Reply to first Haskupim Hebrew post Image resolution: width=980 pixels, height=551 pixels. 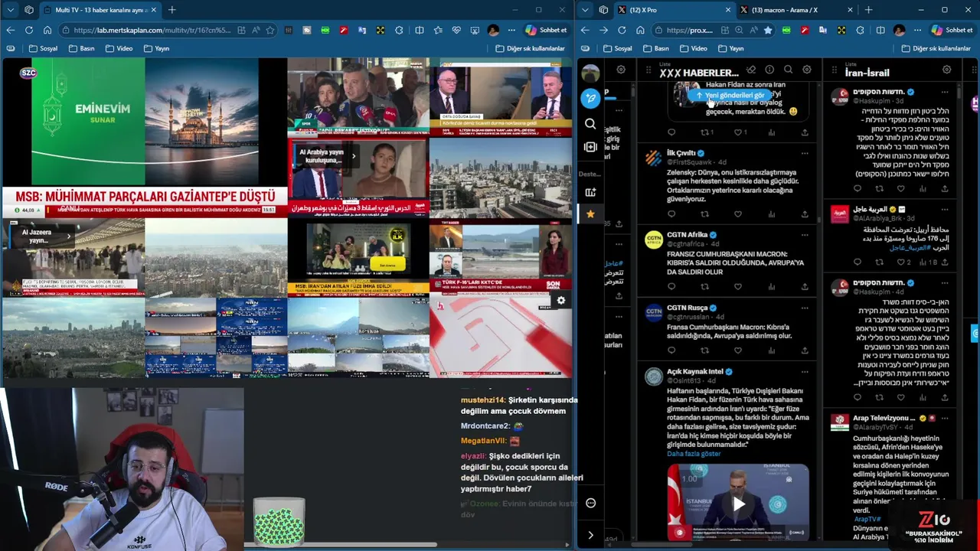coord(857,188)
